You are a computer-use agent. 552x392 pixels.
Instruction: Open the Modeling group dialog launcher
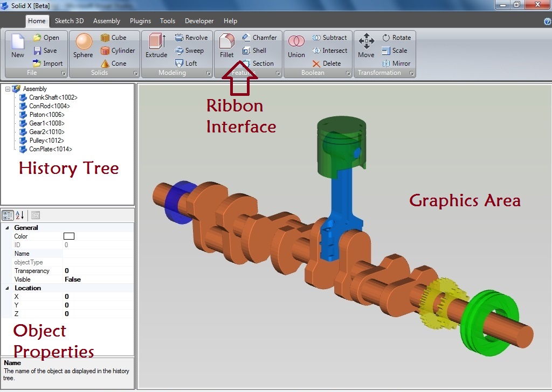click(209, 73)
